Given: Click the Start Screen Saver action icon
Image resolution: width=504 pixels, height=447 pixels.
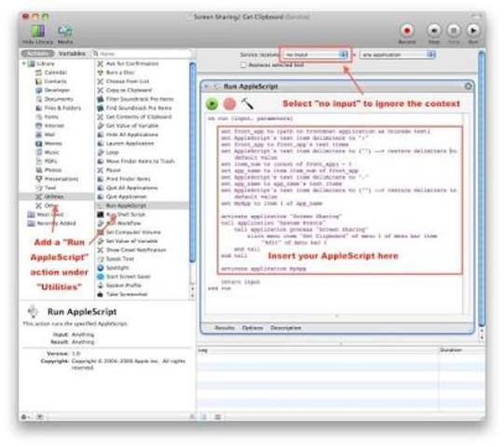Looking at the screenshot, I should [x=101, y=277].
